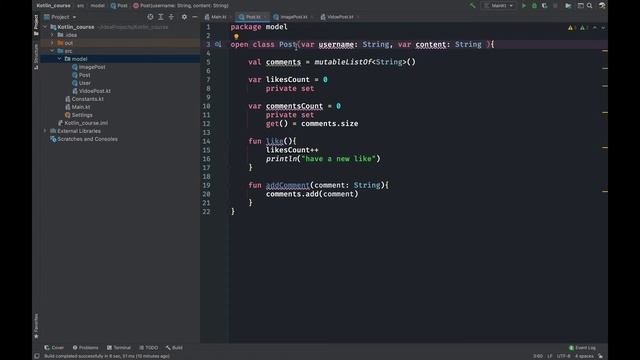Click Expand All icon in Project panel
The image size is (640, 360).
[x=161, y=17]
